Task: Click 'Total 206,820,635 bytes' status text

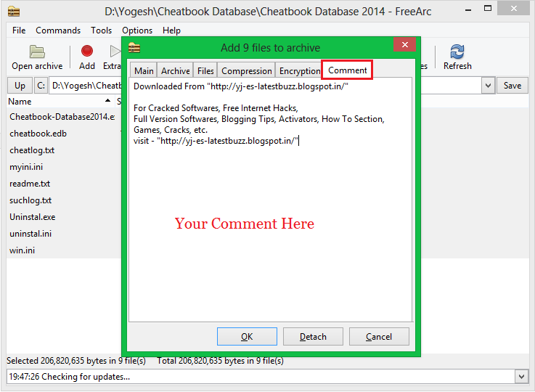Action: 220,361
